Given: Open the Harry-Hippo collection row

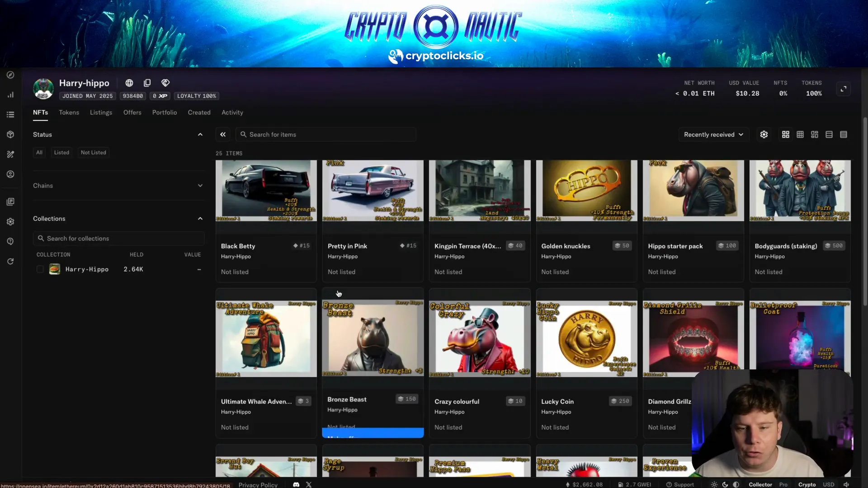Looking at the screenshot, I should pyautogui.click(x=119, y=269).
